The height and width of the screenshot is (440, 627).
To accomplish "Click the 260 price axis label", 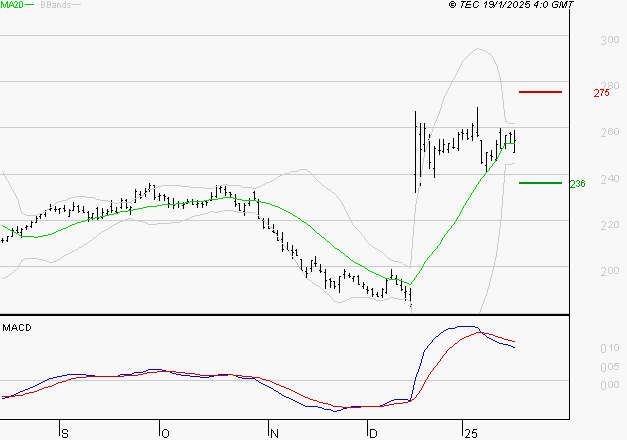I will click(610, 132).
